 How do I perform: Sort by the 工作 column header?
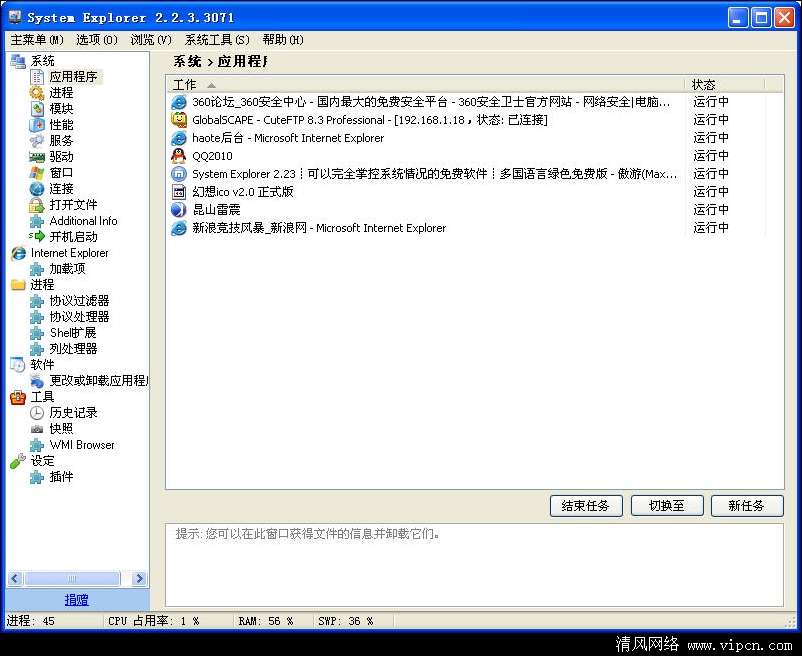pos(425,84)
